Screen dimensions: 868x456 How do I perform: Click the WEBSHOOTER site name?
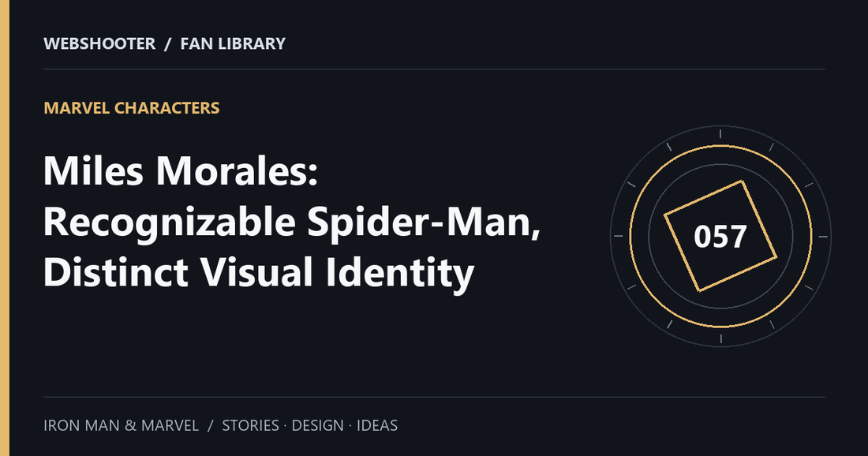(99, 43)
